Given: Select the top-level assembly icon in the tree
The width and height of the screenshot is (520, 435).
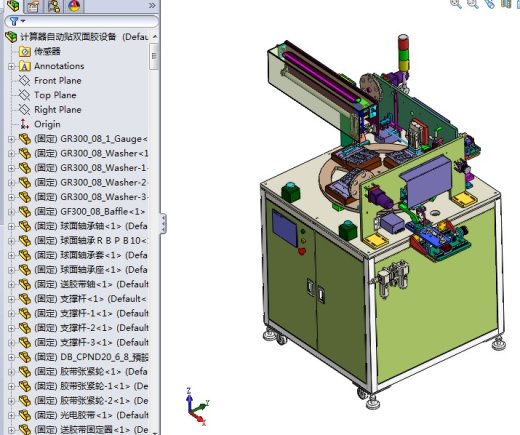Looking at the screenshot, I should pos(11,37).
